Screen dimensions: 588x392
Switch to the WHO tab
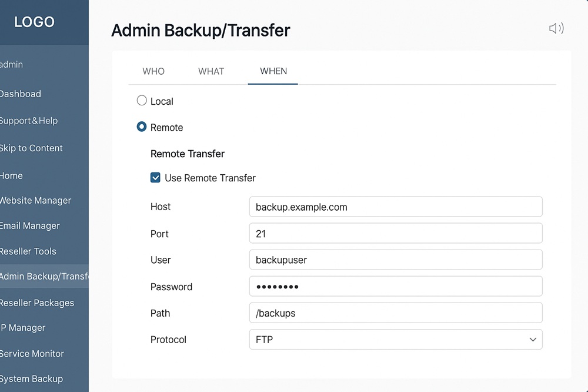153,71
